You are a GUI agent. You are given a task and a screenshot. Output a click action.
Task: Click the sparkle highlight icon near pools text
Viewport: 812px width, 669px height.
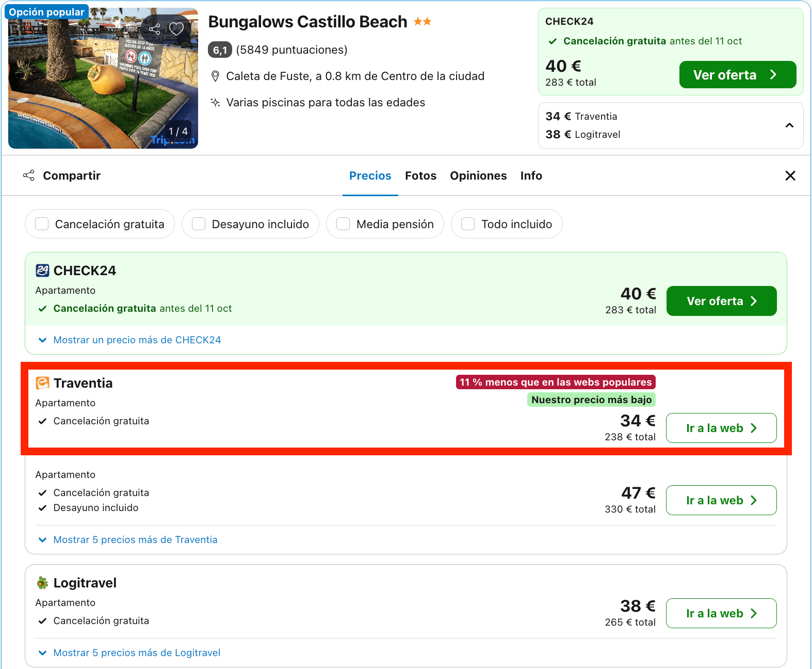[x=216, y=102]
